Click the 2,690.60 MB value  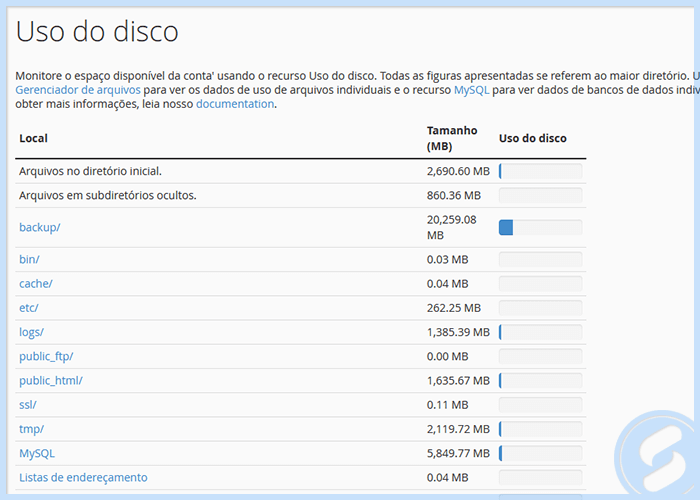[x=458, y=171]
